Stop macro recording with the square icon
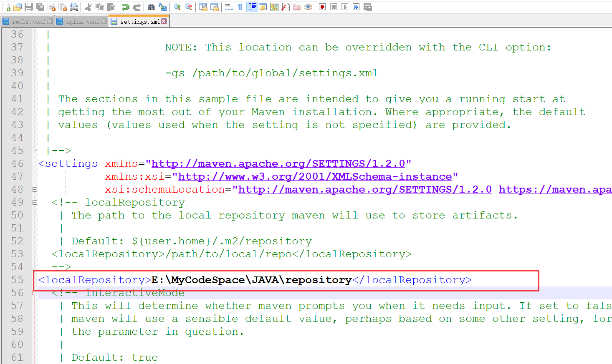The image size is (612, 364). point(334,7)
